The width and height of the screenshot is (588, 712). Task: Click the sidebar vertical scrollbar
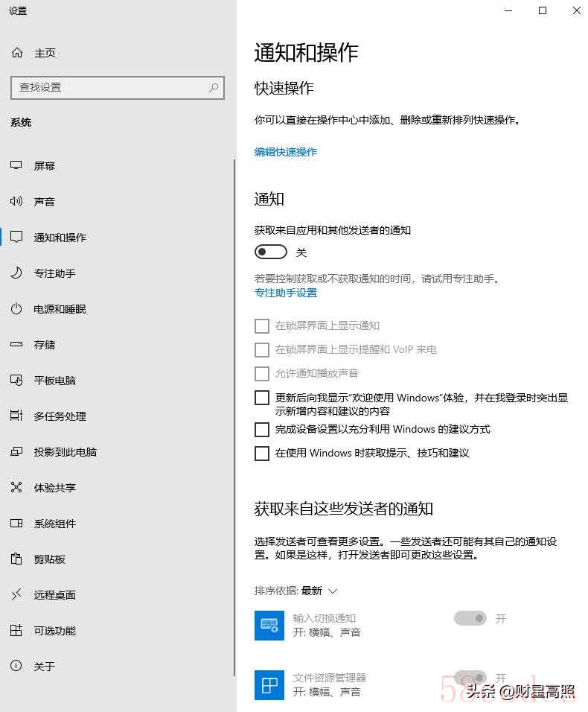(x=234, y=417)
